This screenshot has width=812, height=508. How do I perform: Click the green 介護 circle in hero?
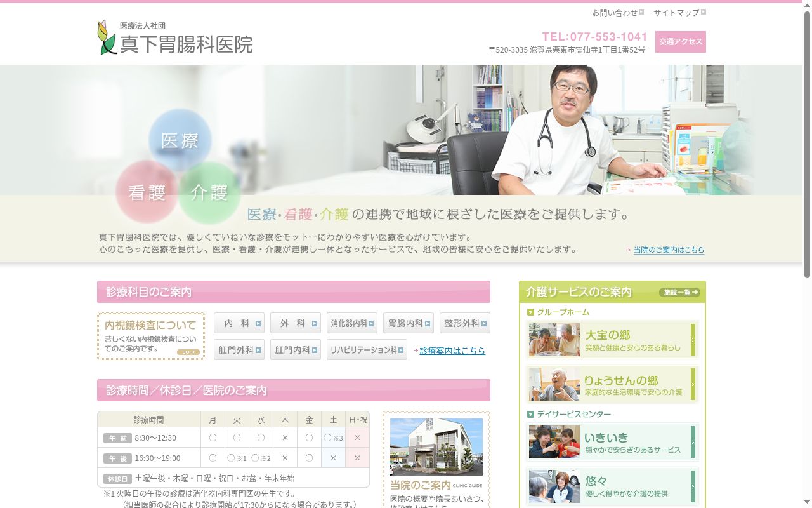pyautogui.click(x=209, y=192)
